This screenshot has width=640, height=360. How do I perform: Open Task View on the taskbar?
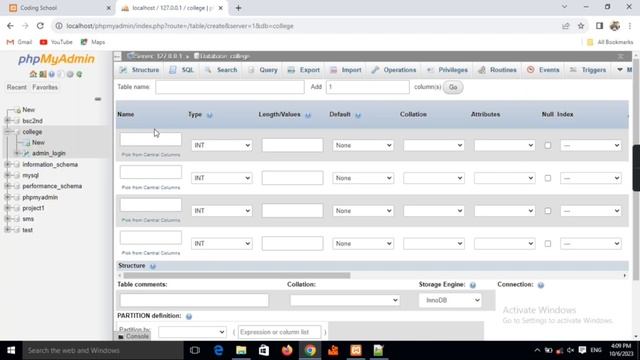point(195,350)
